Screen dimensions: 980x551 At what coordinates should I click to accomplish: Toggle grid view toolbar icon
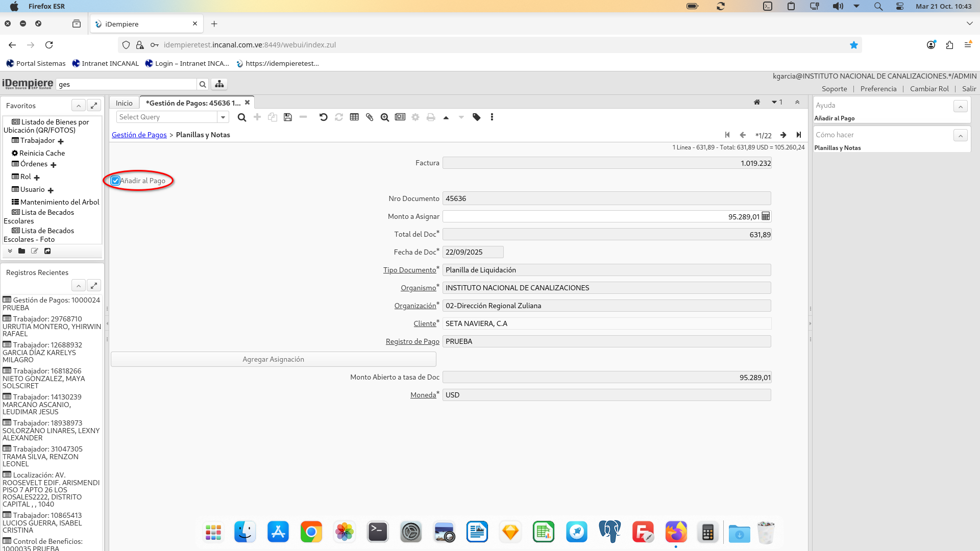[354, 117]
